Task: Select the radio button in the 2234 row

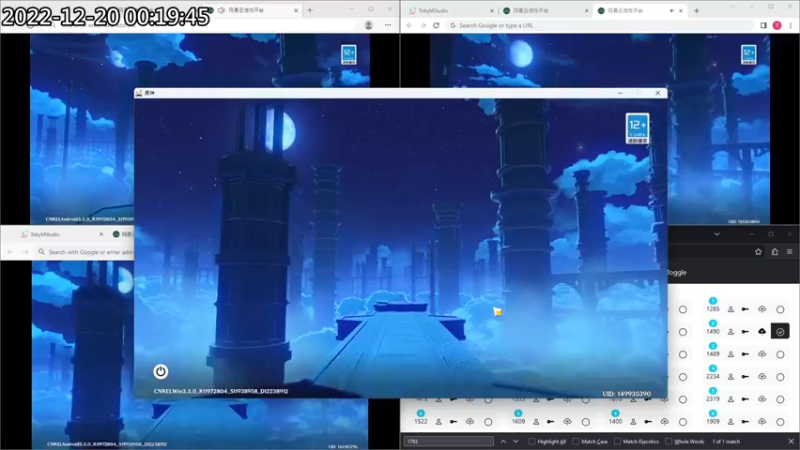Action: coord(780,377)
